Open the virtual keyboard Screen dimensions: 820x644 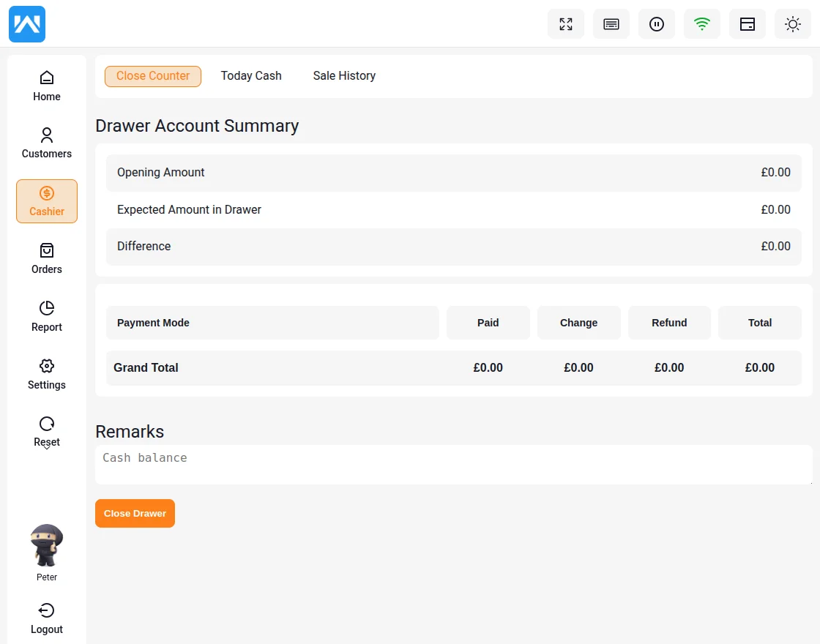point(611,23)
